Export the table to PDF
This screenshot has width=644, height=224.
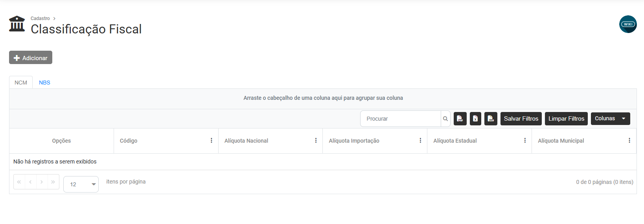(x=460, y=119)
